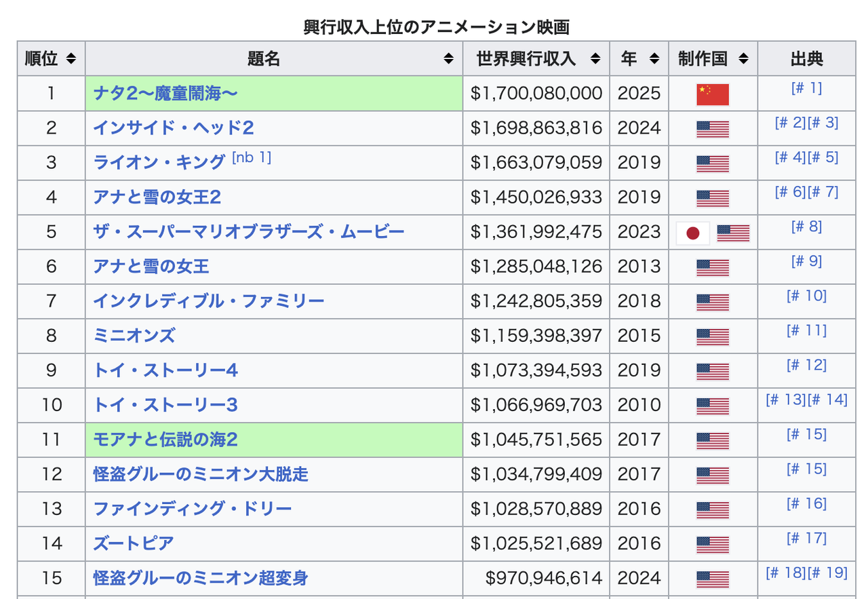Click the US flag in アナと雪の女王2 row

[713, 198]
